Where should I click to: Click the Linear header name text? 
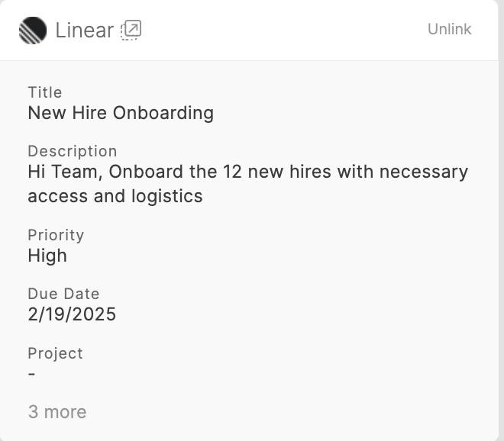[x=85, y=31]
